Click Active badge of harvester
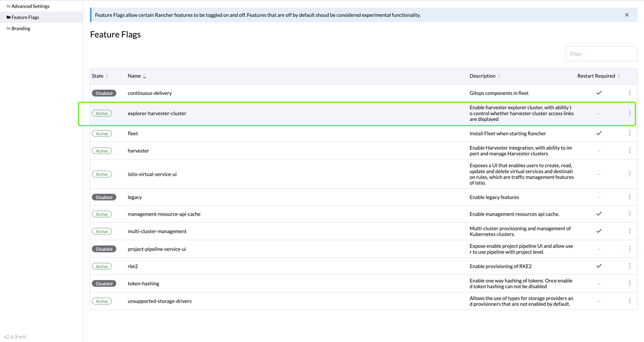 click(102, 151)
